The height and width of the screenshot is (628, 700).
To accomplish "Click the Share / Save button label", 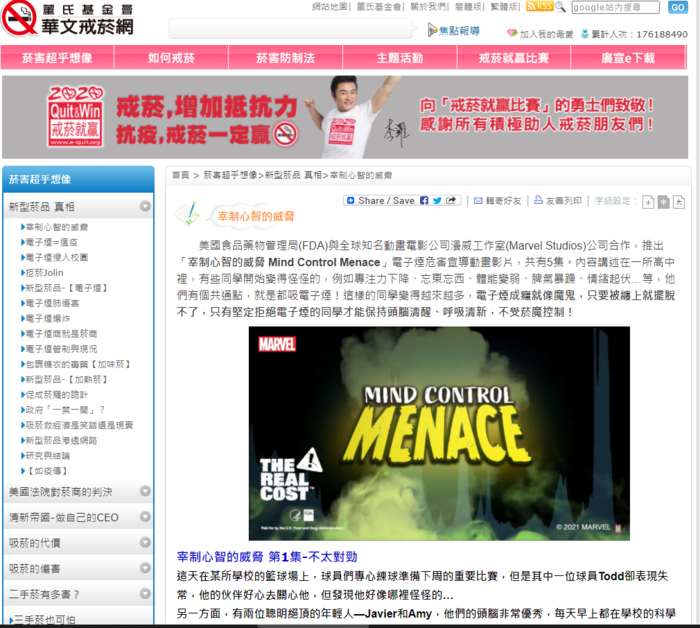I will pyautogui.click(x=386, y=201).
